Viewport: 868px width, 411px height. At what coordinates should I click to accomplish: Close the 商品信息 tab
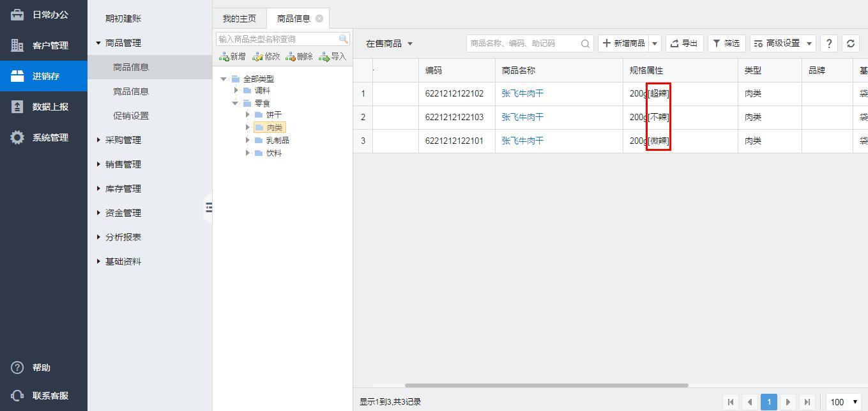pyautogui.click(x=319, y=19)
